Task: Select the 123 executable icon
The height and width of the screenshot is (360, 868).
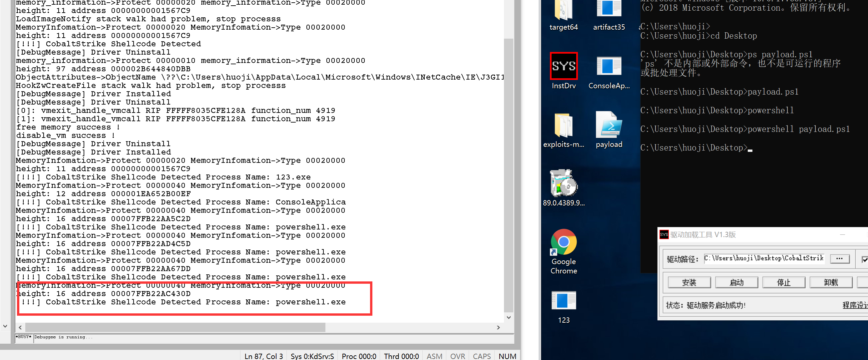Action: pos(563,301)
